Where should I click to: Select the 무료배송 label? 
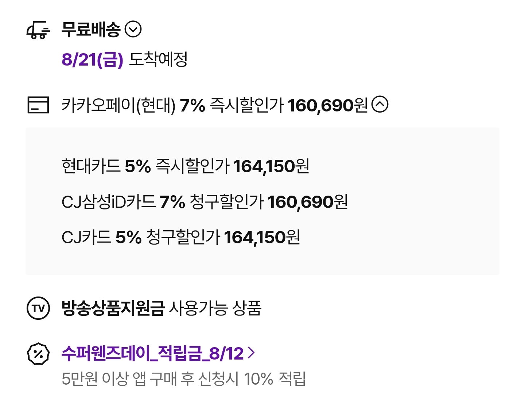pos(91,30)
